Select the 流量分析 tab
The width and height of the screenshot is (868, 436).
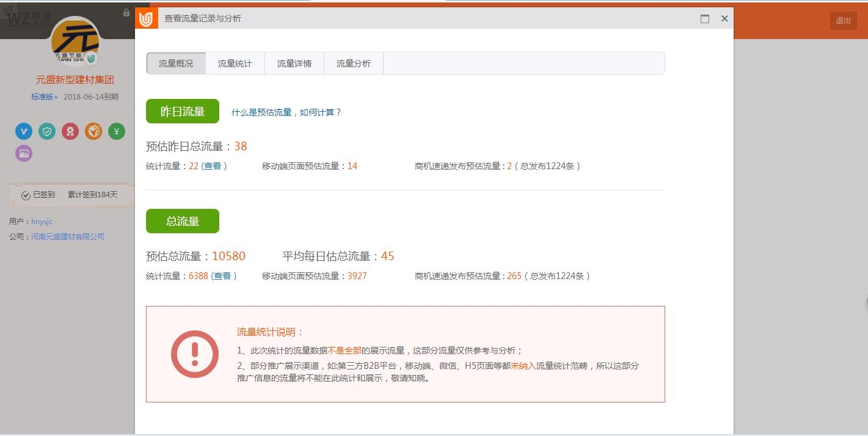pos(354,64)
